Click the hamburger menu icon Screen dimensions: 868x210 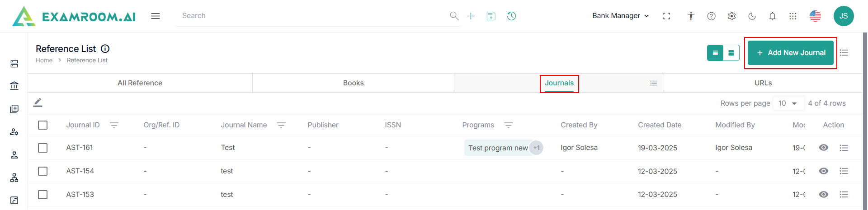156,16
